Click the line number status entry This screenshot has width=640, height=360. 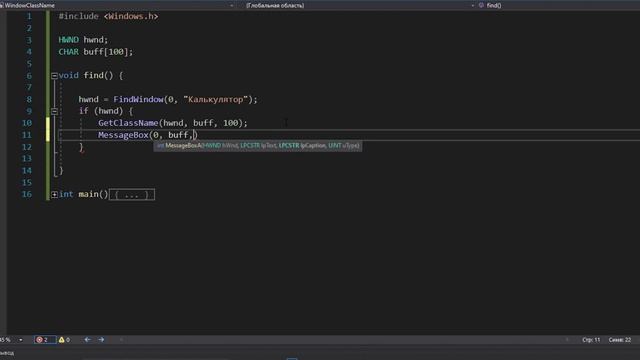tap(591, 340)
